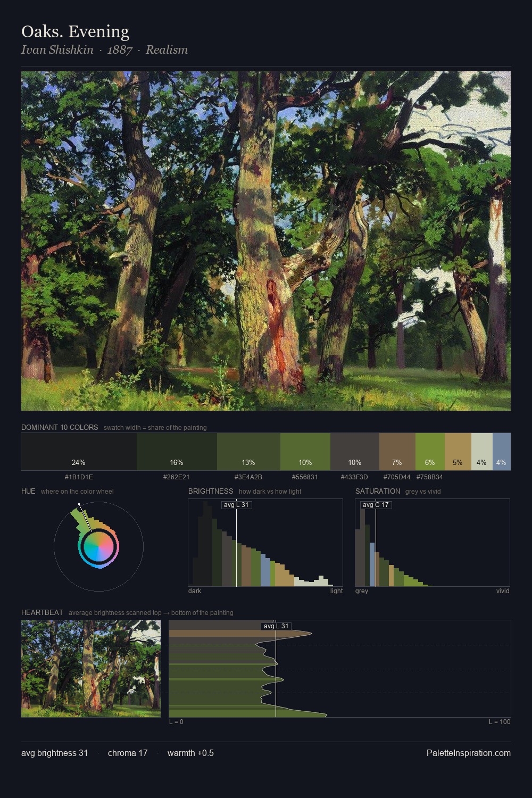Click the 'grey' axis label under Saturation
Viewport: 532px width, 798px height.
coord(362,591)
